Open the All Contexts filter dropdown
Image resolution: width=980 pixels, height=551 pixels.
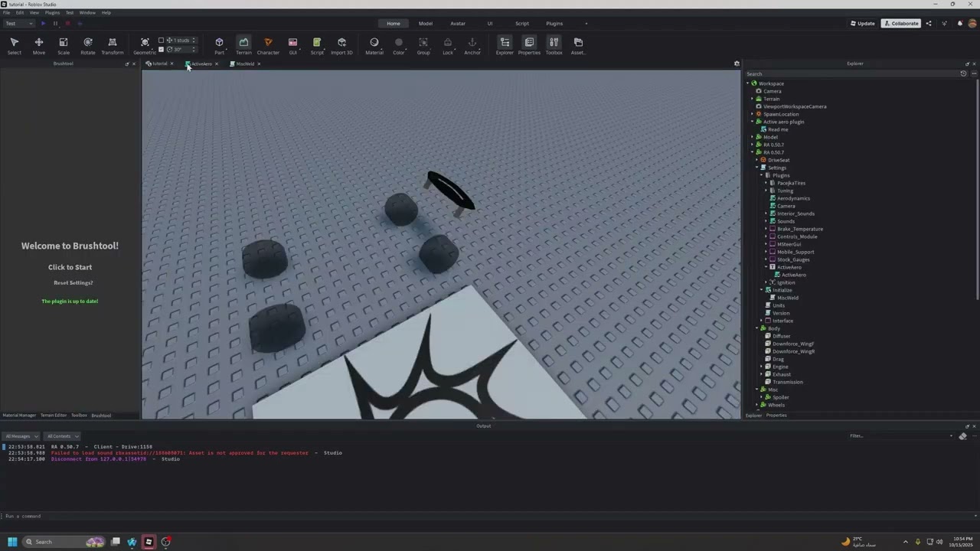coord(62,436)
